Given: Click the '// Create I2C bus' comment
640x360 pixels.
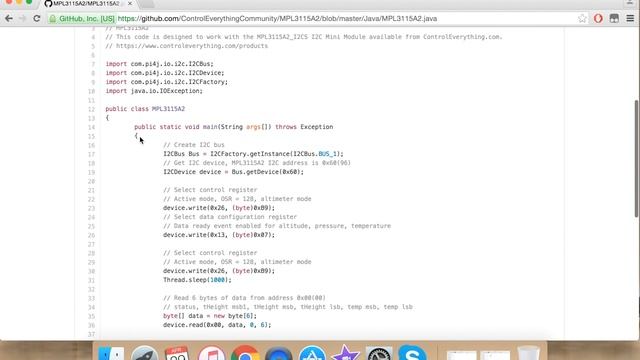Looking at the screenshot, I should click(x=194, y=144).
